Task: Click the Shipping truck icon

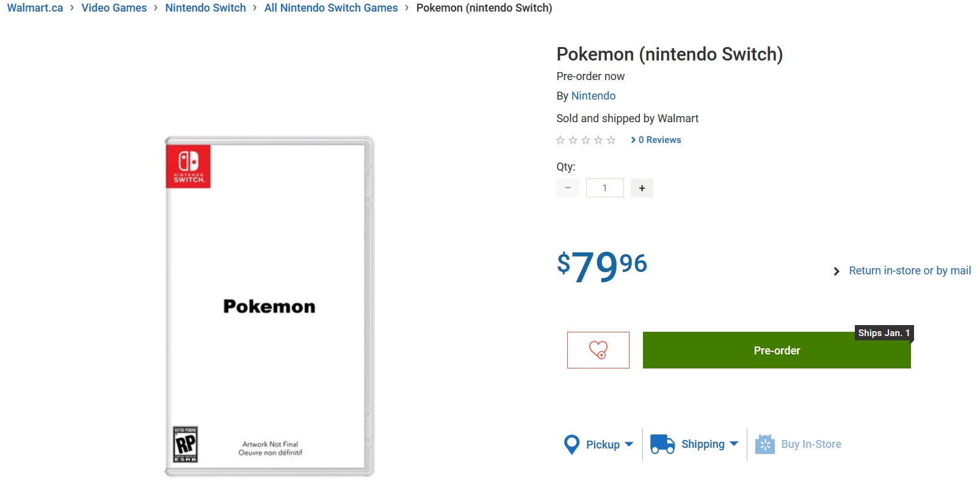Action: click(x=661, y=444)
